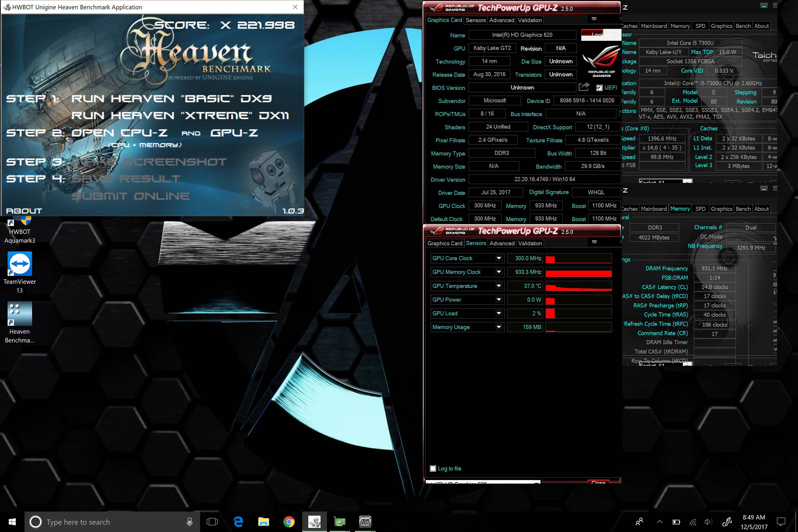This screenshot has width=798, height=532.
Task: Click the GPU-Z BIOS share export icon
Action: [x=584, y=87]
